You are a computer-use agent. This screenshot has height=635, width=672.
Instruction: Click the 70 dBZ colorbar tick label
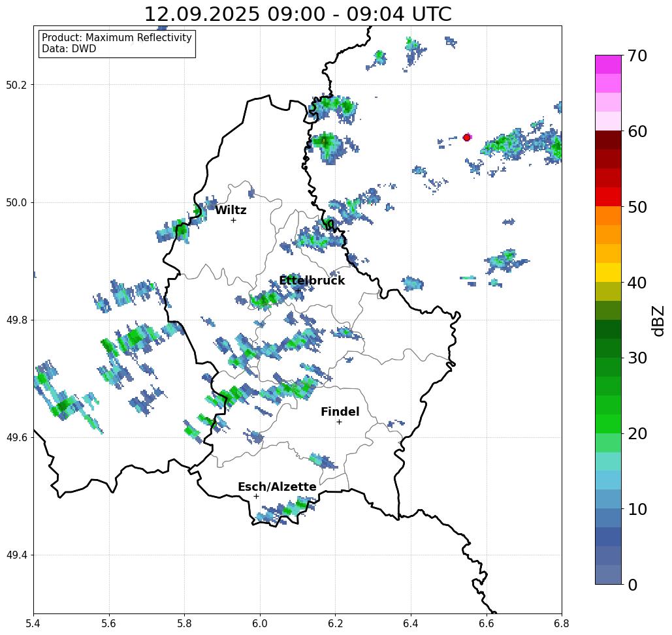[637, 55]
